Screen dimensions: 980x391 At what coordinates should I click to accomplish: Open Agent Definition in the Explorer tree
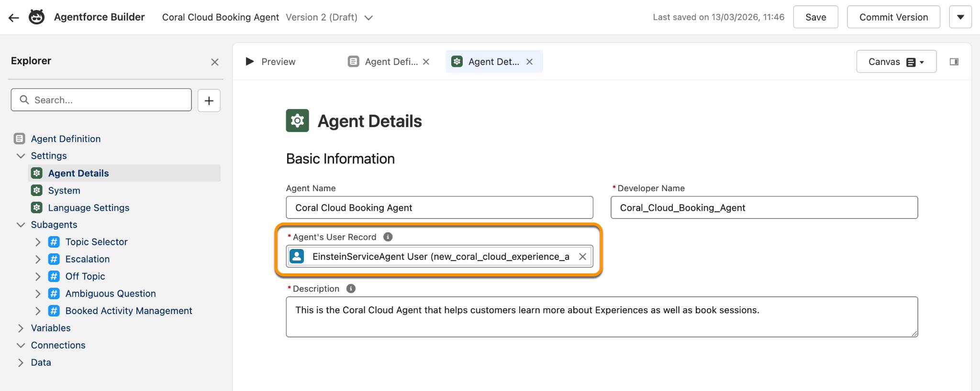tap(66, 139)
